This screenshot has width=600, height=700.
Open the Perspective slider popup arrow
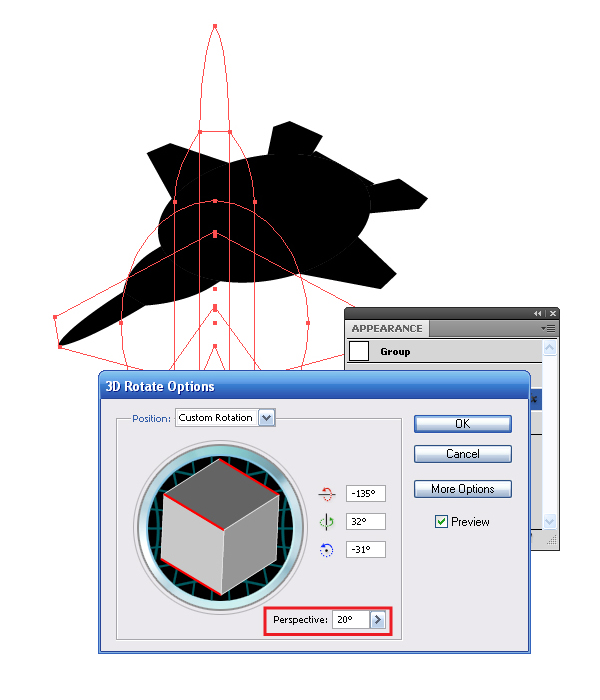378,620
